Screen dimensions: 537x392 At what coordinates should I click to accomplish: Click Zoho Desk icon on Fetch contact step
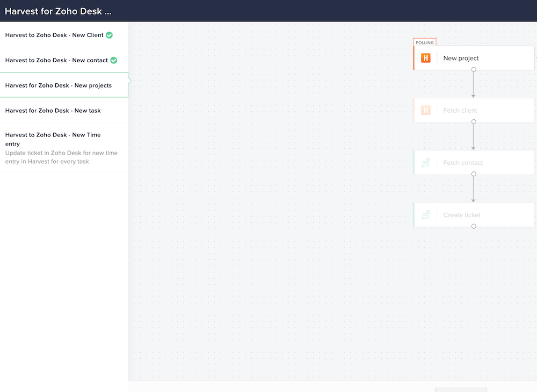[x=426, y=163]
